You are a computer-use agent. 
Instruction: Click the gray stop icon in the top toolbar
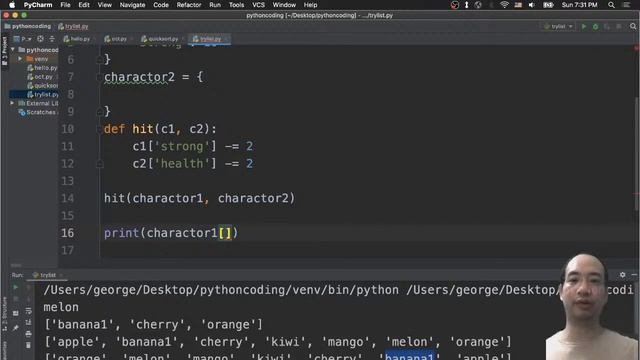point(619,27)
